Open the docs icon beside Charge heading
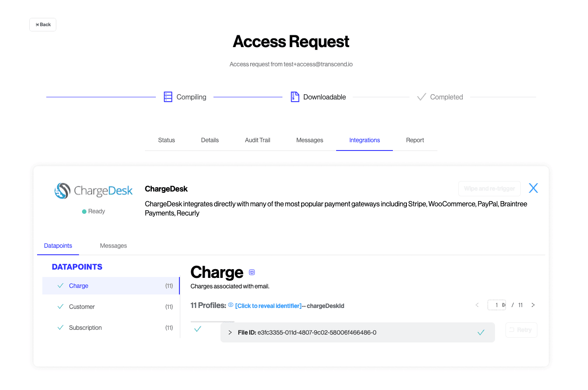 tap(252, 272)
